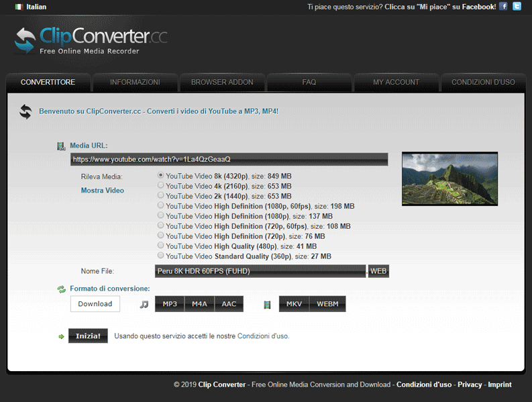Viewport: 532px width, 402px height.
Task: Select High Definition 1080p 60fps option
Action: point(160,205)
